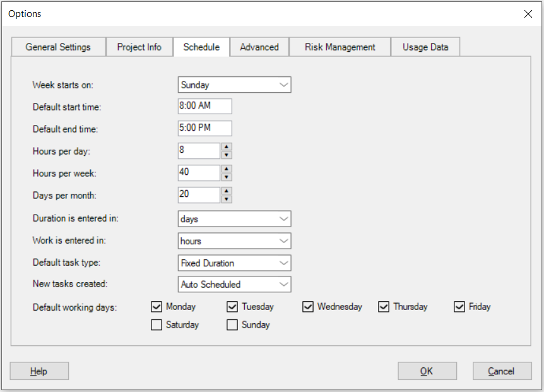Switch to the Project Info tab
This screenshot has width=544, height=392.
tap(139, 46)
